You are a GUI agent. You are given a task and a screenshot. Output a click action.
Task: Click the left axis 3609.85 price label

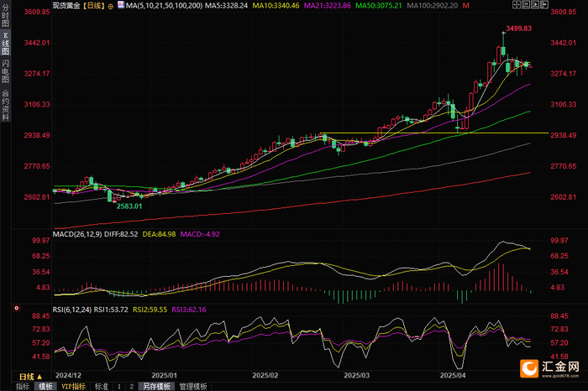(37, 12)
